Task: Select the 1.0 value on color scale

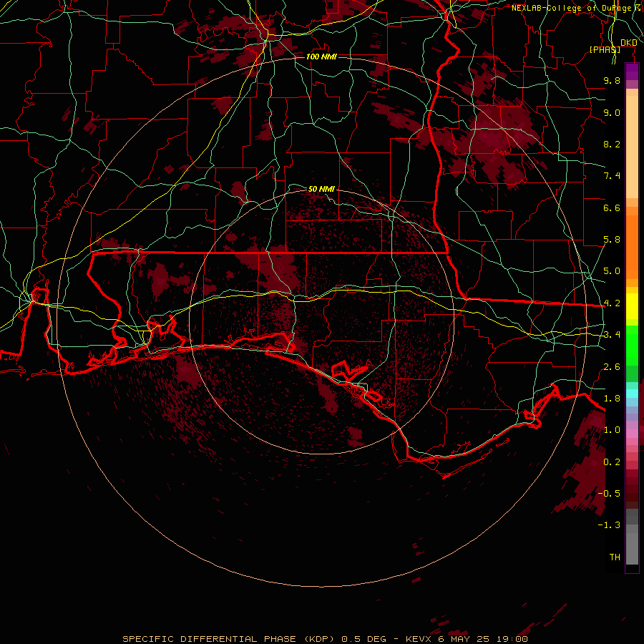Action: (612, 430)
